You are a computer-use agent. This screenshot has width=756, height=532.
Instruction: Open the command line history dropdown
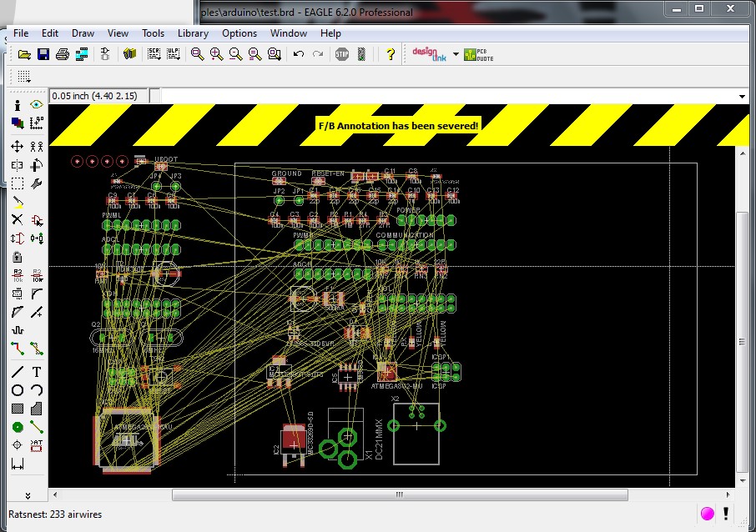point(742,96)
